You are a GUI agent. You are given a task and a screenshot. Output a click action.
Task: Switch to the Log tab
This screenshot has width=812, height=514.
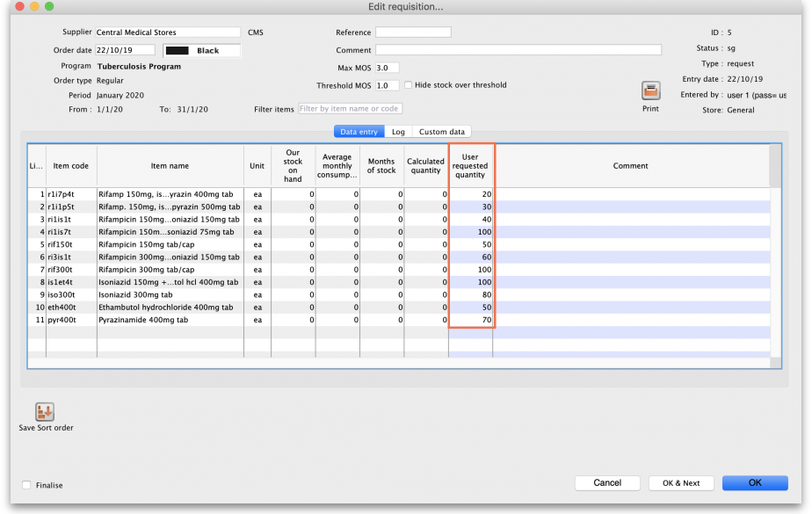(398, 132)
